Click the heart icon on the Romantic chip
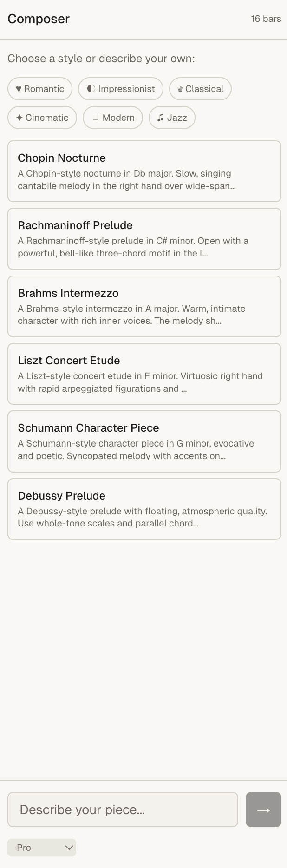This screenshot has width=287, height=868. click(19, 89)
